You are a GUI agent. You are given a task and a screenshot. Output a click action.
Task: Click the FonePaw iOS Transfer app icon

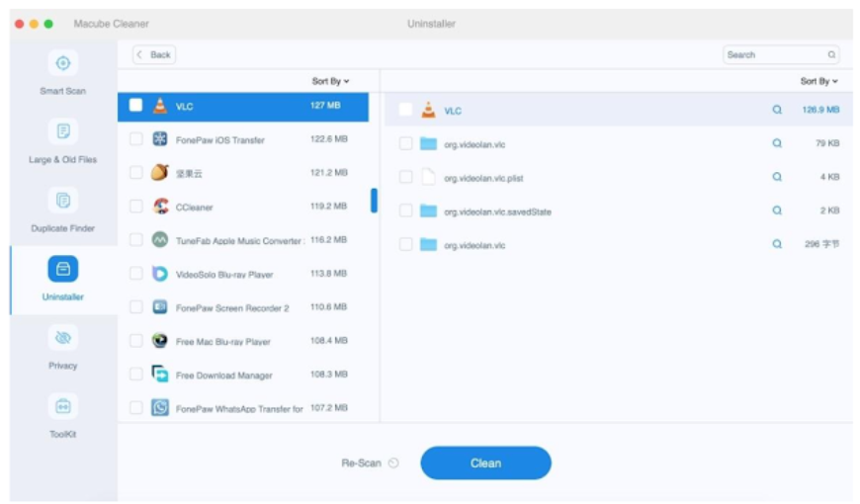[159, 139]
